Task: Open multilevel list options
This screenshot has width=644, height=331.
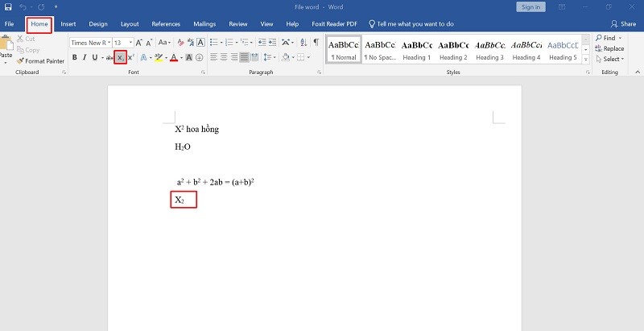Action: click(x=245, y=43)
